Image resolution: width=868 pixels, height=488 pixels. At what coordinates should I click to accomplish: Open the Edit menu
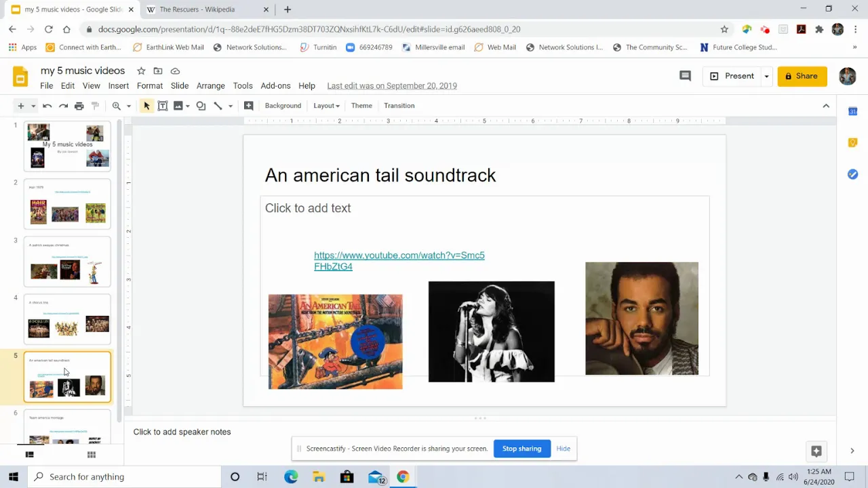click(68, 86)
